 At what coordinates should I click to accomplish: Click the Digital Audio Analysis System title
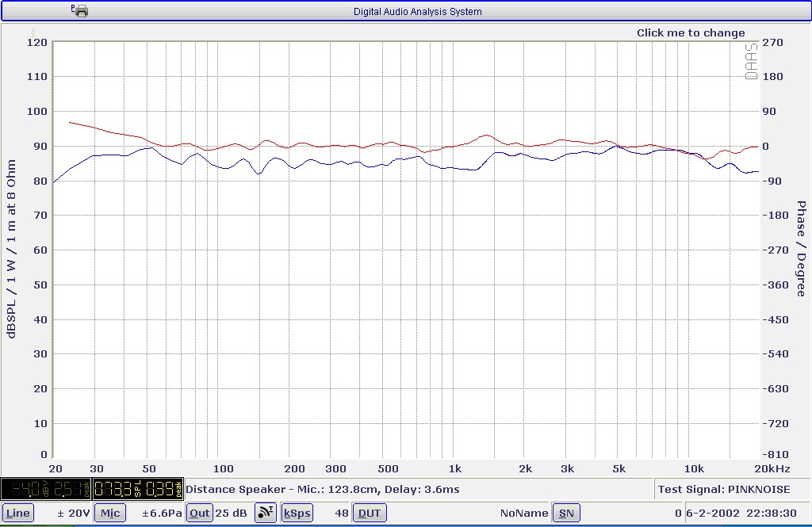click(417, 11)
